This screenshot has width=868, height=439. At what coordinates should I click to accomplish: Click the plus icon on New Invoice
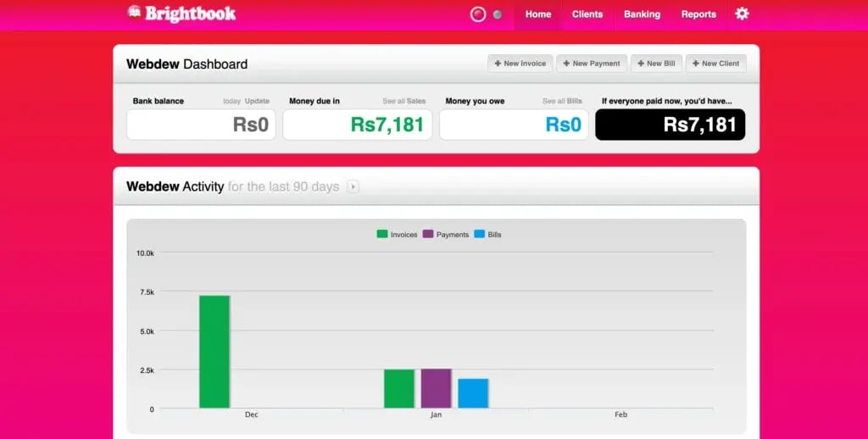(498, 64)
